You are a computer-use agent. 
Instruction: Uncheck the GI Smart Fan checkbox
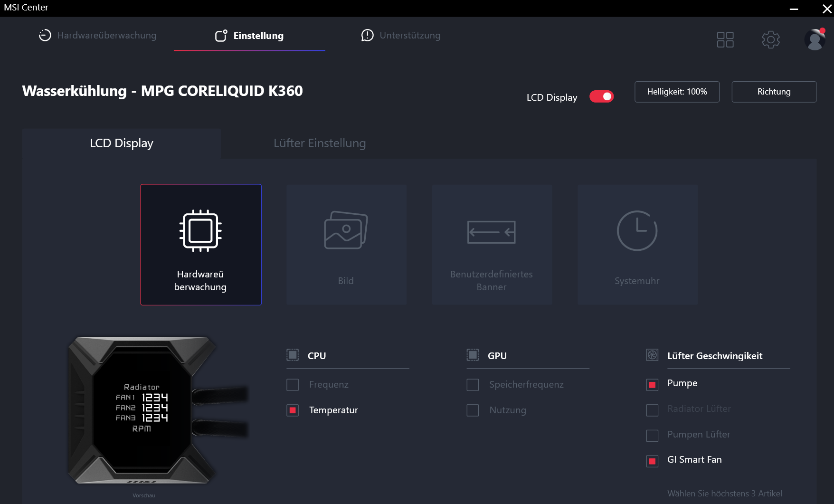coord(653,461)
